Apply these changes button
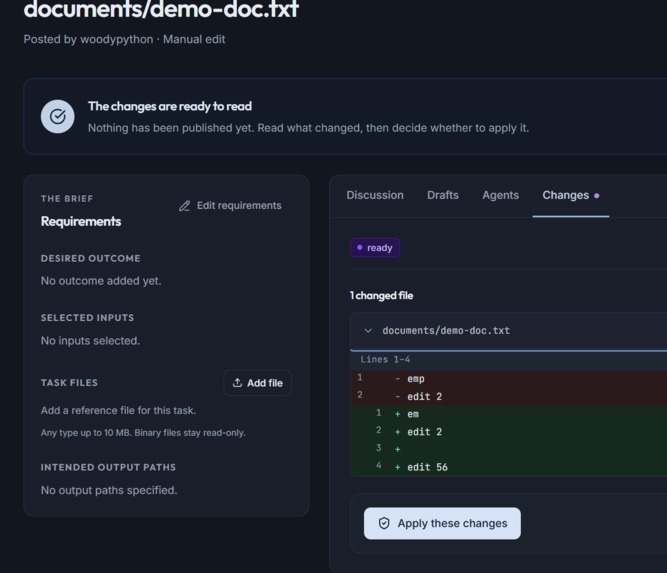The height and width of the screenshot is (573, 667). coord(442,523)
